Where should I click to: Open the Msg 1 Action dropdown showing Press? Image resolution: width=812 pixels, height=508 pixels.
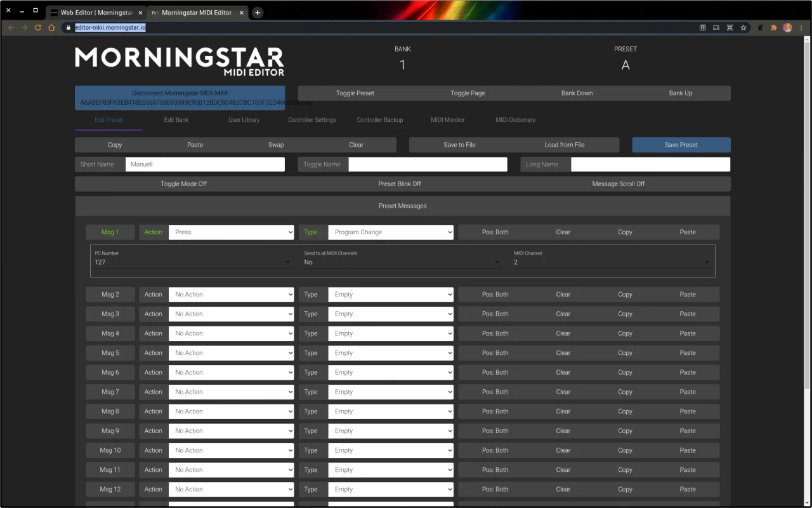(231, 232)
